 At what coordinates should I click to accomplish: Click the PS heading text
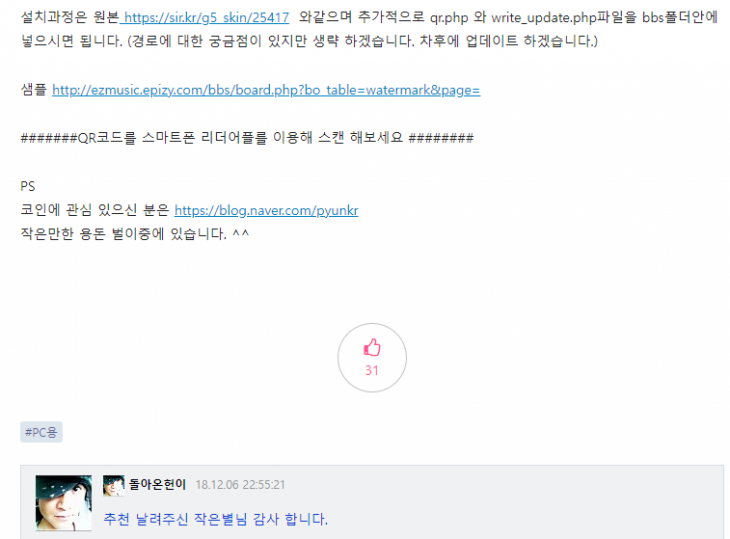pyautogui.click(x=27, y=186)
